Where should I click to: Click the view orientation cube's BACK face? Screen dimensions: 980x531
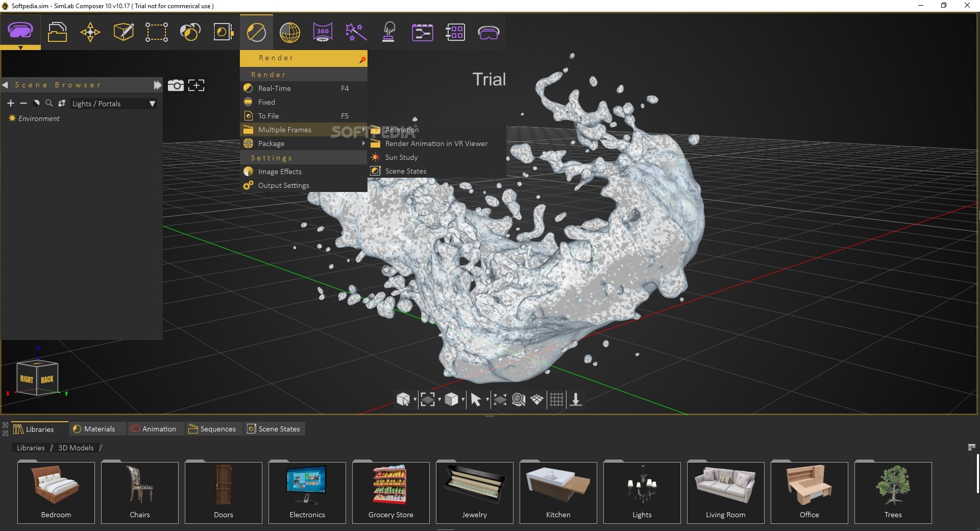point(47,379)
